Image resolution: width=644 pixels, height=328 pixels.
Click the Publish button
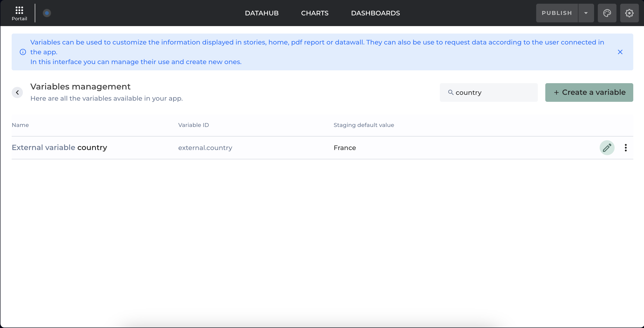click(x=557, y=13)
